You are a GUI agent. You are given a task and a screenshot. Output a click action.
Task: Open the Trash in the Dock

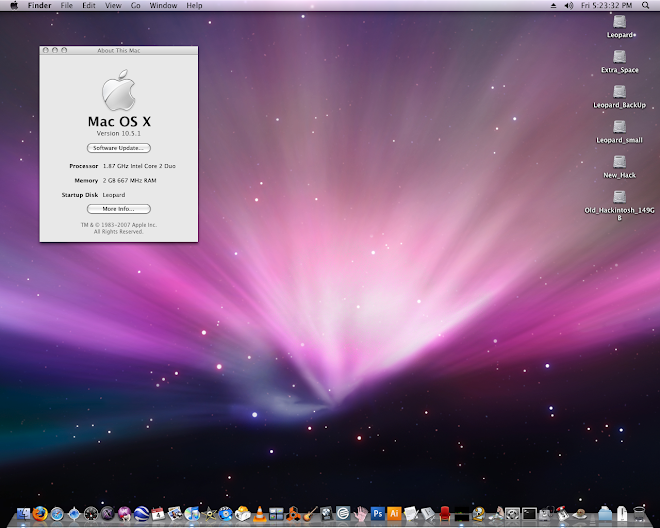(639, 513)
